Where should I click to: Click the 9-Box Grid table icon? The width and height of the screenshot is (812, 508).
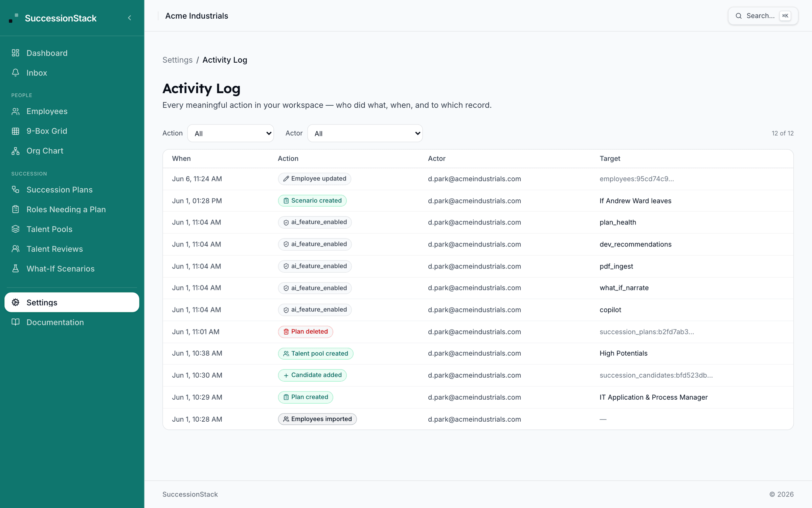coord(16,131)
